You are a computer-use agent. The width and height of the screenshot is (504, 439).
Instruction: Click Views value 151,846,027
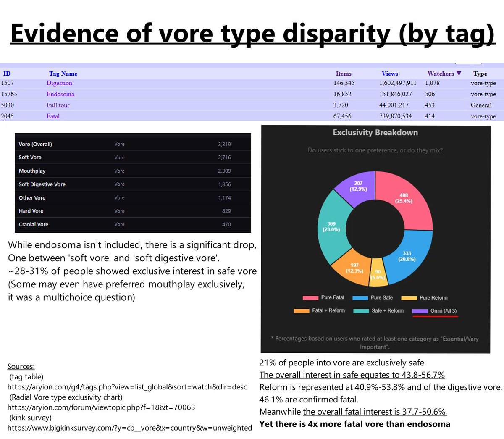click(396, 94)
